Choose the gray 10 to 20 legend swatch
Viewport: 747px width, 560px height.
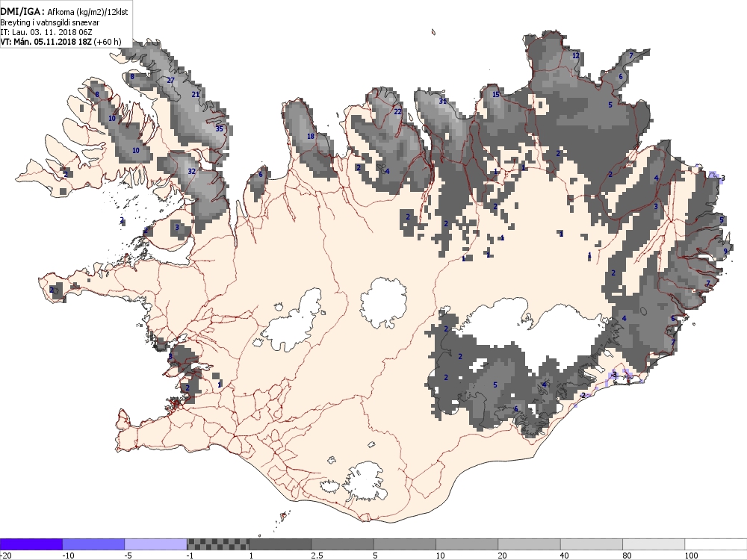coord(467,544)
